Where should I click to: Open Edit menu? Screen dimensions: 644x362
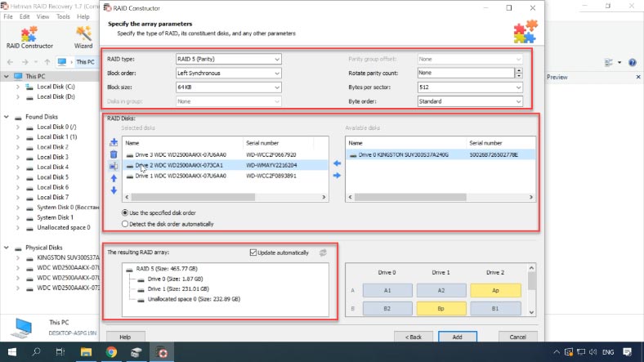click(25, 17)
